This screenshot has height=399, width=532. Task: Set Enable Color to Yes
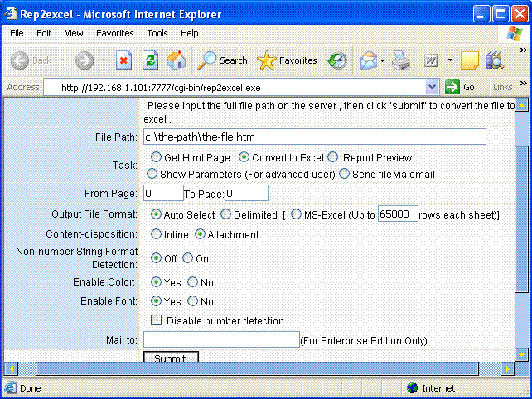pos(156,281)
